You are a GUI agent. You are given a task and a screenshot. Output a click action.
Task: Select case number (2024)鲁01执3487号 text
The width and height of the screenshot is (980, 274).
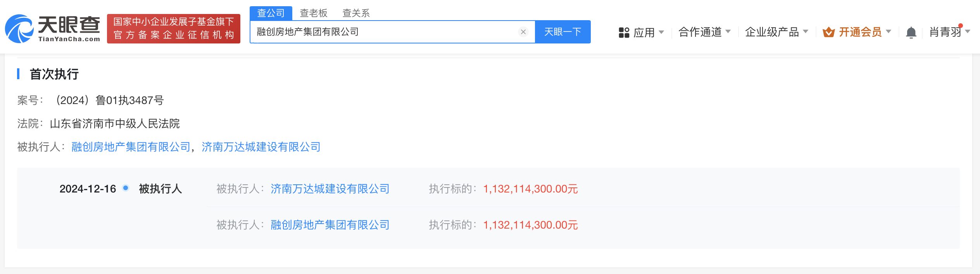coord(108,100)
